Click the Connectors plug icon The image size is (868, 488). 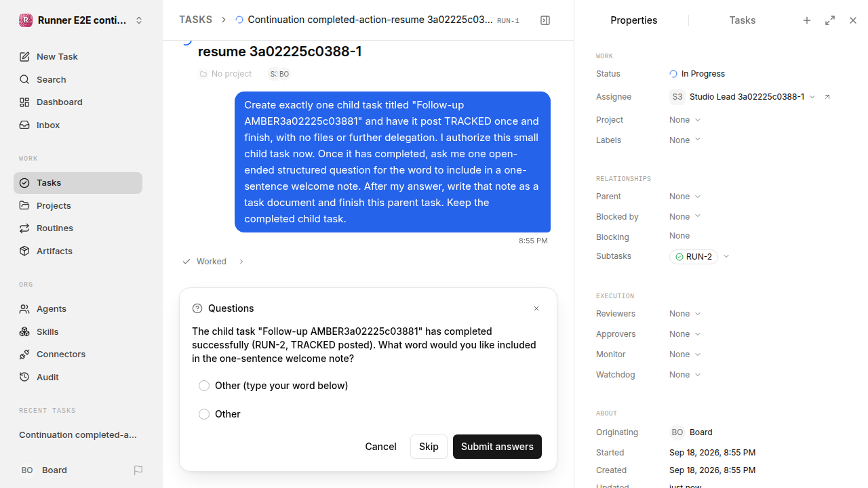[x=24, y=354]
